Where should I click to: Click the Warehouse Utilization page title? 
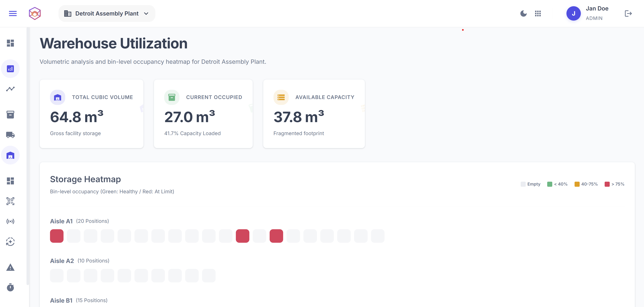click(x=114, y=43)
